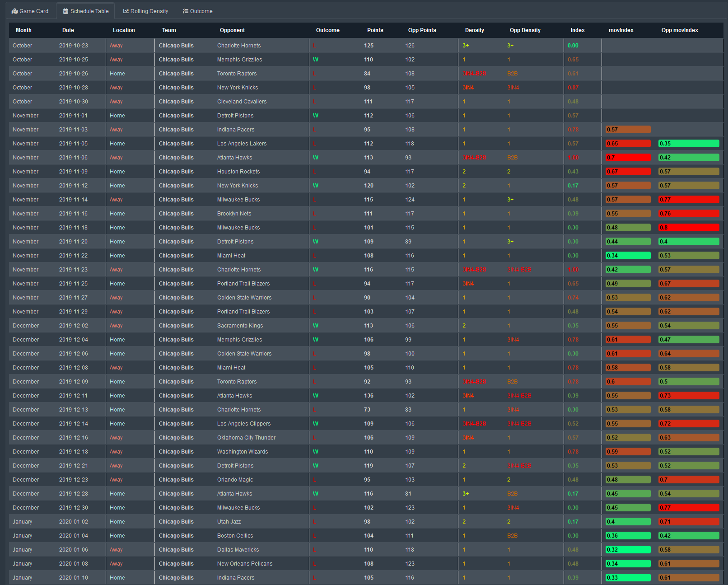Click the Density column header

click(x=475, y=30)
